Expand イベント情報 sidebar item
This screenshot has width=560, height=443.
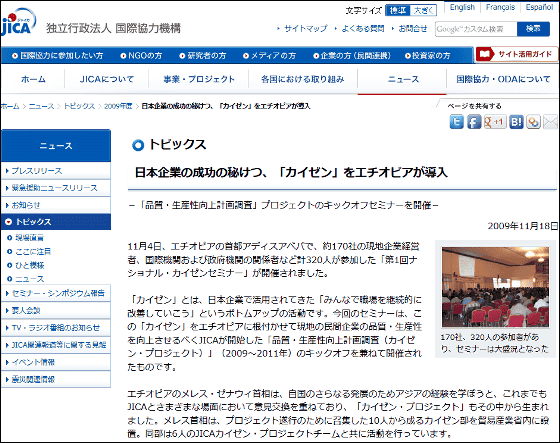coord(56,362)
